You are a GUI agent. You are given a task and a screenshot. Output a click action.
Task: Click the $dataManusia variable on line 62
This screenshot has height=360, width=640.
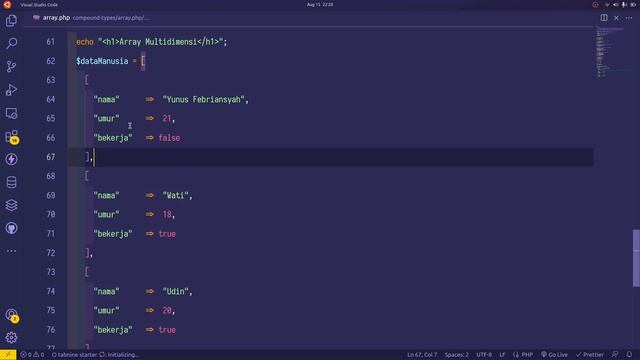(x=102, y=61)
